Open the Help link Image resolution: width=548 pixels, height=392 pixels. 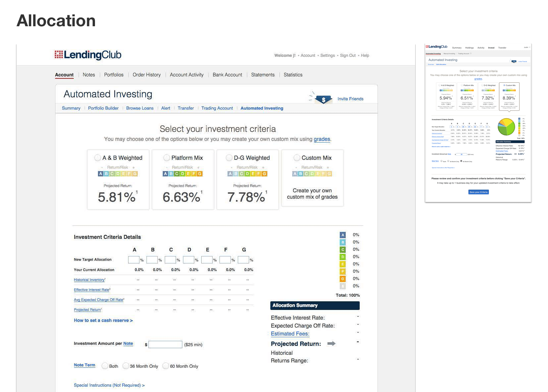pyautogui.click(x=365, y=55)
